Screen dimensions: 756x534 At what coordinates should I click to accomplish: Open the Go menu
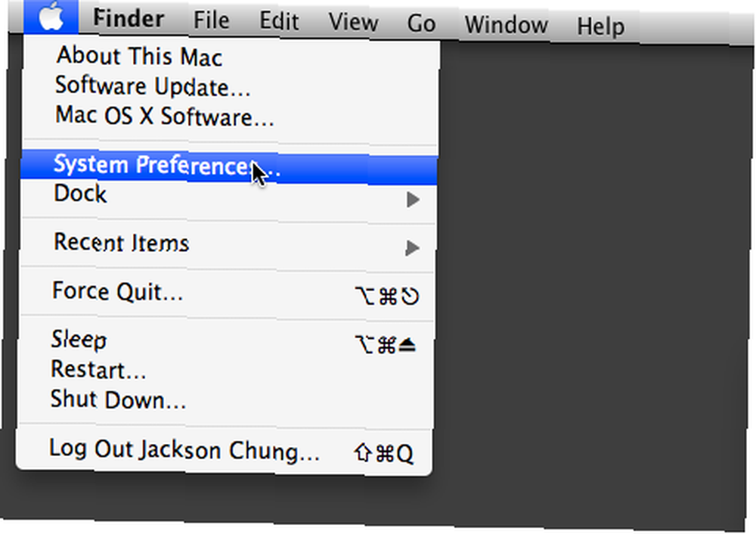point(421,23)
